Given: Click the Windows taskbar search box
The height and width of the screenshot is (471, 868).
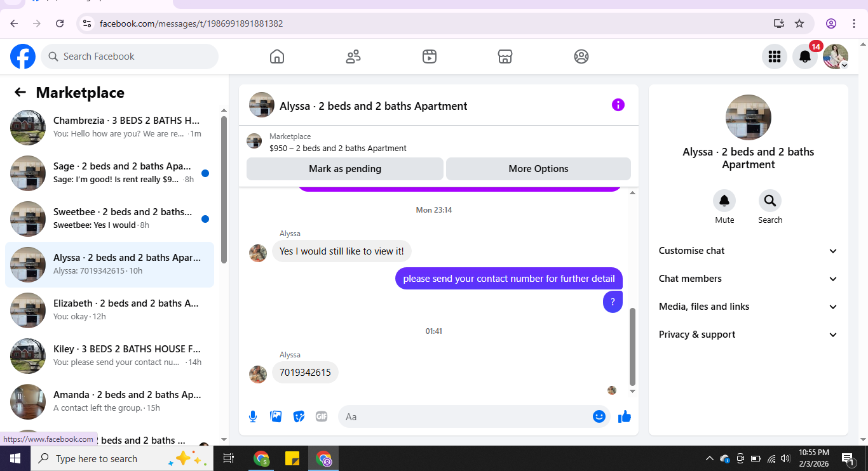Looking at the screenshot, I should pyautogui.click(x=121, y=458).
